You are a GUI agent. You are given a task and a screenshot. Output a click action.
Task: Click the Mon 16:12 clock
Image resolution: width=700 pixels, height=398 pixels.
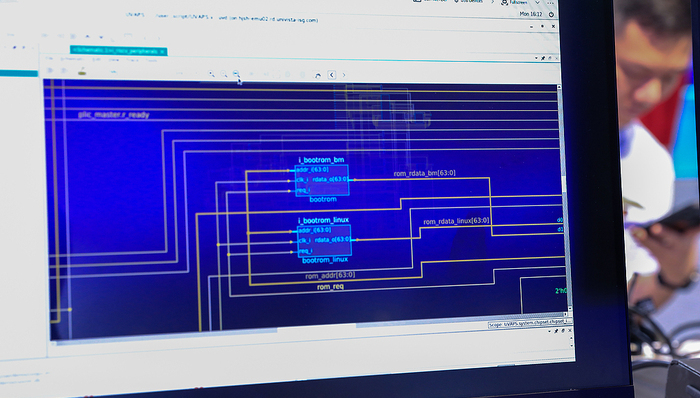[531, 14]
